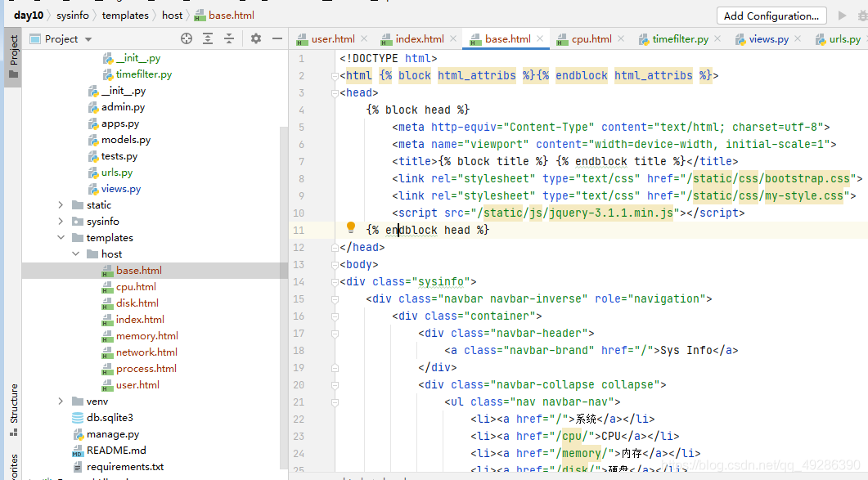This screenshot has width=868, height=480.
Task: Fold the body tag on line 13
Action: (335, 265)
